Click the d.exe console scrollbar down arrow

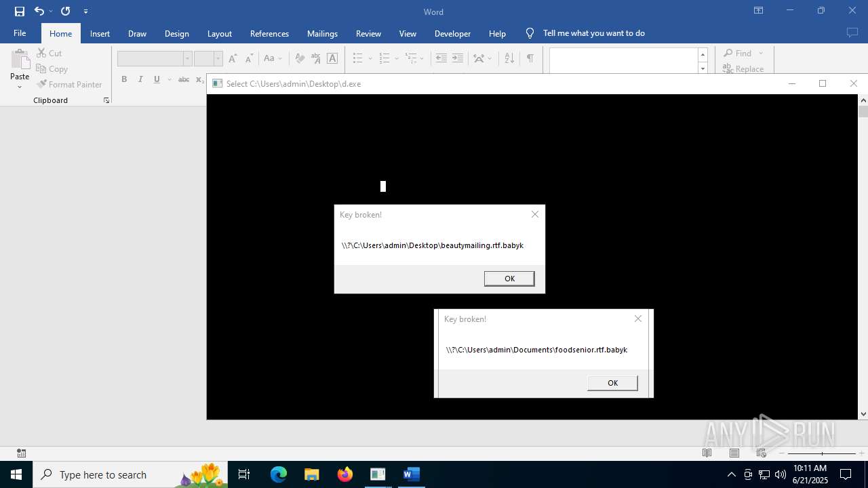tap(863, 413)
